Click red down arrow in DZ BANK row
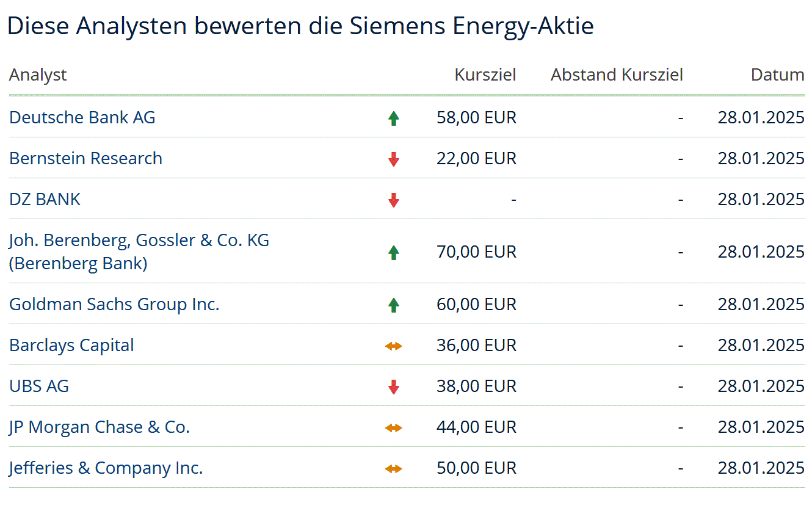This screenshot has width=812, height=522. coord(394,200)
